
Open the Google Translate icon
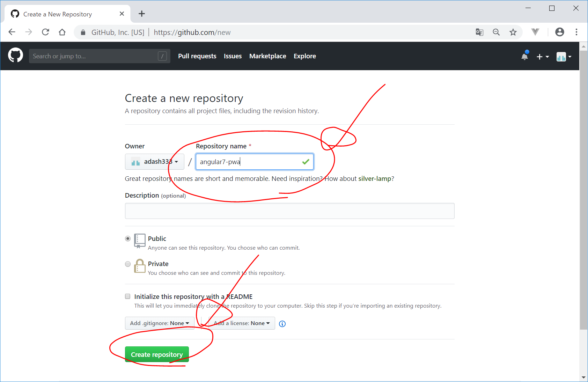(x=479, y=32)
